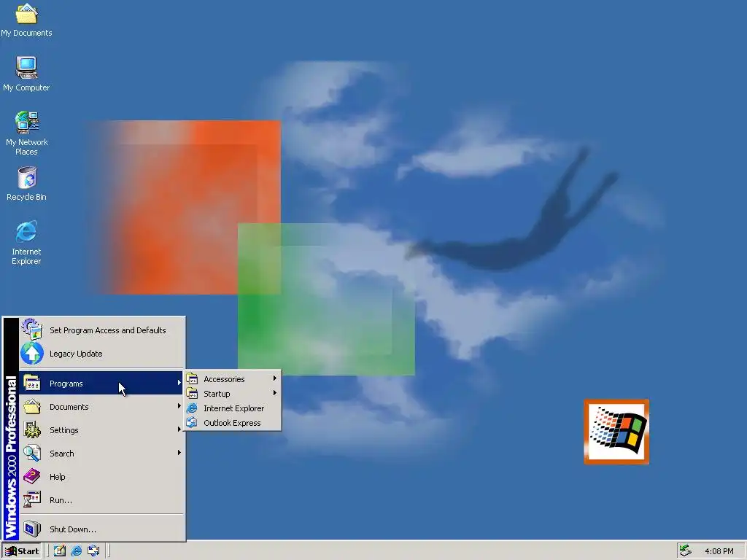This screenshot has width=747, height=560.
Task: Select Set Program Access and Defaults entry
Action: [101, 330]
